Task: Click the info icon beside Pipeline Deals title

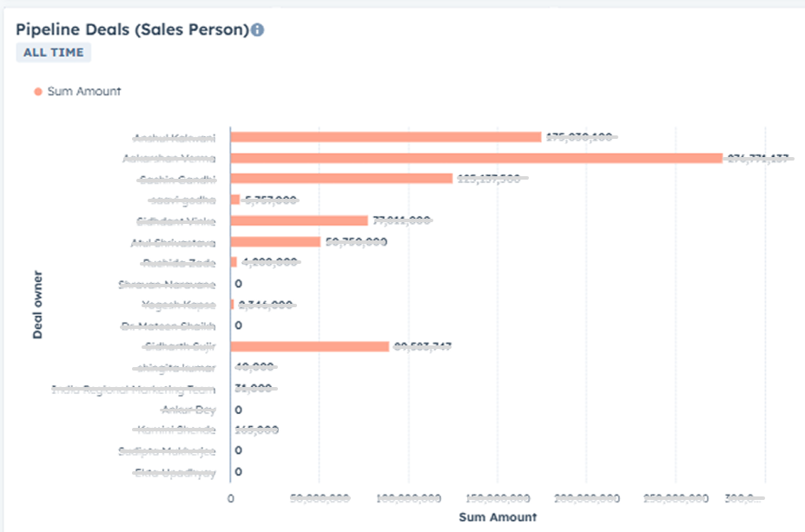Action: [257, 30]
